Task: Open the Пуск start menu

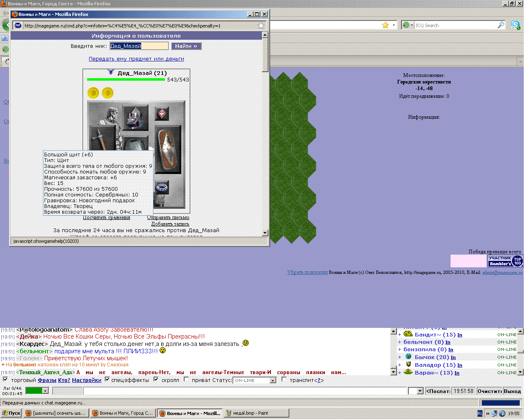Action: (x=11, y=413)
